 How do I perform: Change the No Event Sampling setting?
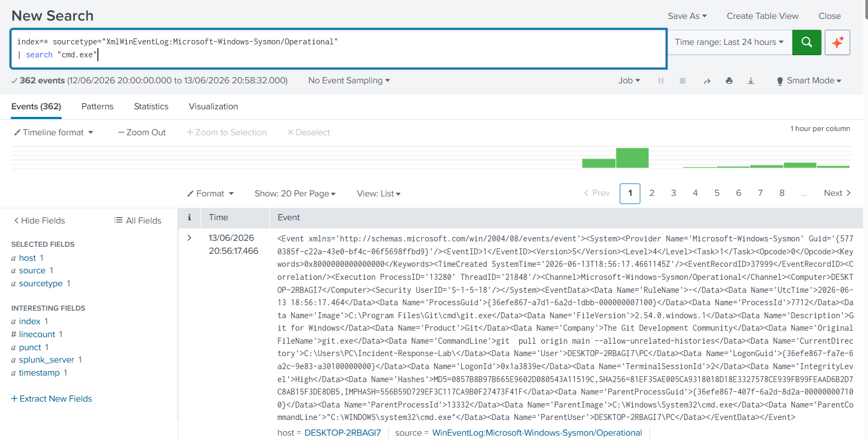[349, 81]
